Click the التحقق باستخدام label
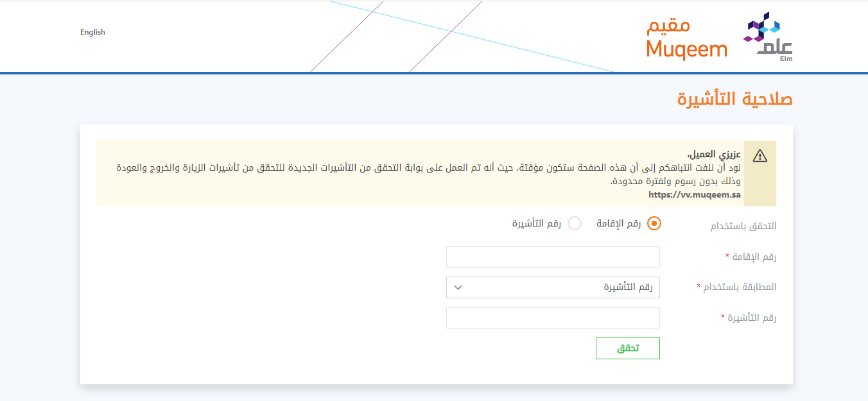 point(743,226)
